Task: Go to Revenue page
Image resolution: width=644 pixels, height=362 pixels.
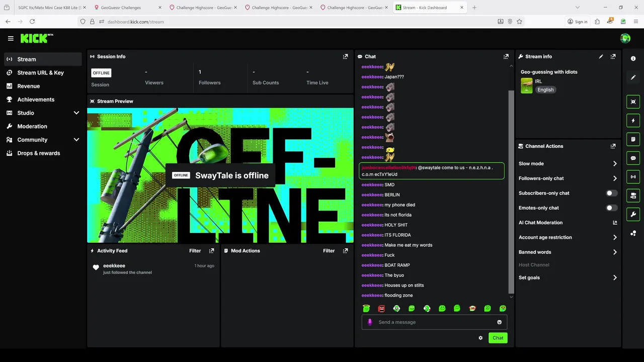Action: coord(43,86)
